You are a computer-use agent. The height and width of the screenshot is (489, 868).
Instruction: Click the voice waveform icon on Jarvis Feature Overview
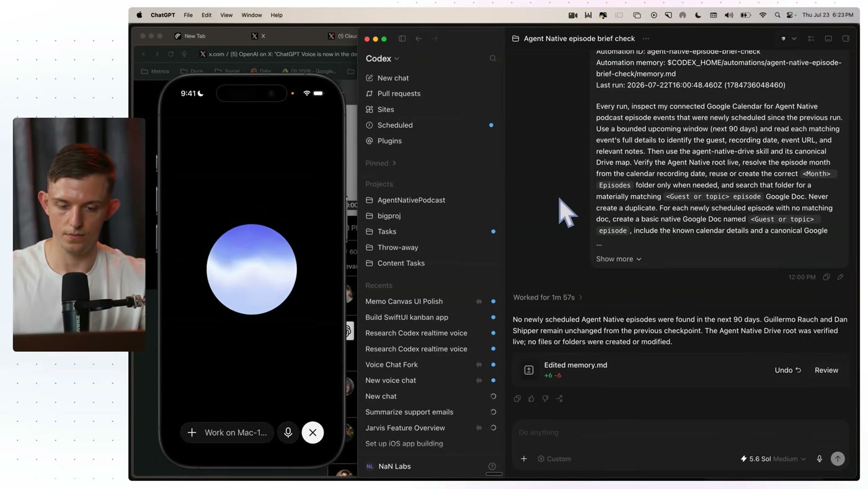[479, 428]
